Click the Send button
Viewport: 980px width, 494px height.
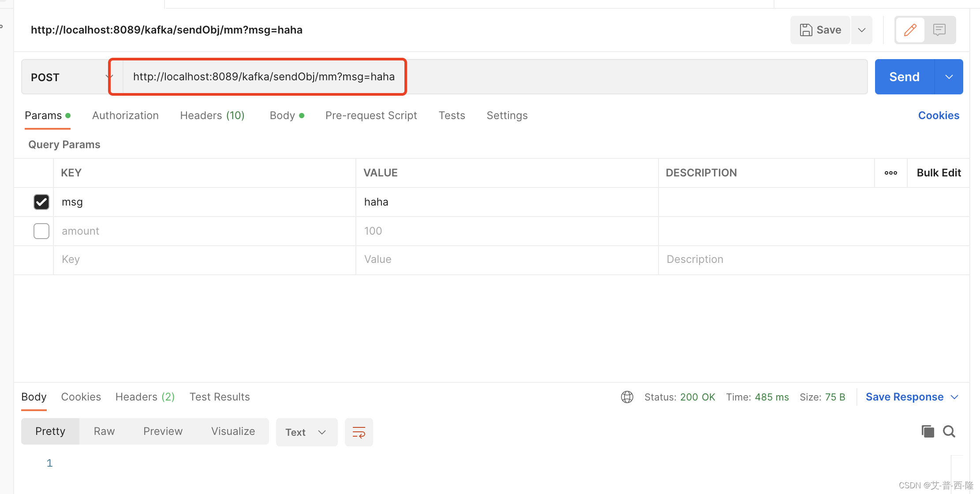(x=903, y=76)
